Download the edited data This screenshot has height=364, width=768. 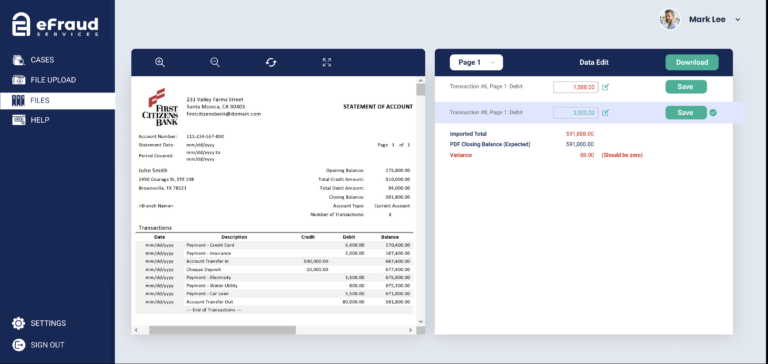tap(692, 62)
